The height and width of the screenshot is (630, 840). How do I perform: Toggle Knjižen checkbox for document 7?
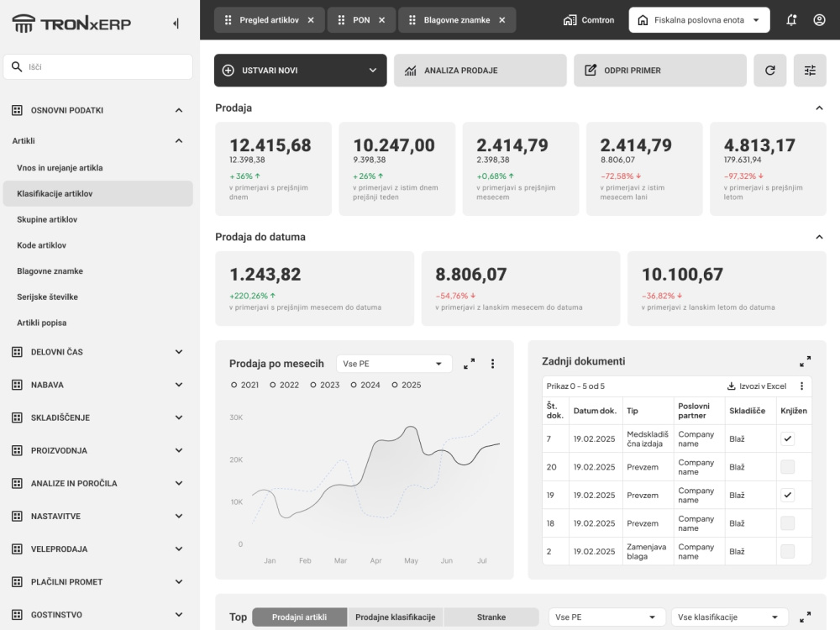pyautogui.click(x=788, y=438)
